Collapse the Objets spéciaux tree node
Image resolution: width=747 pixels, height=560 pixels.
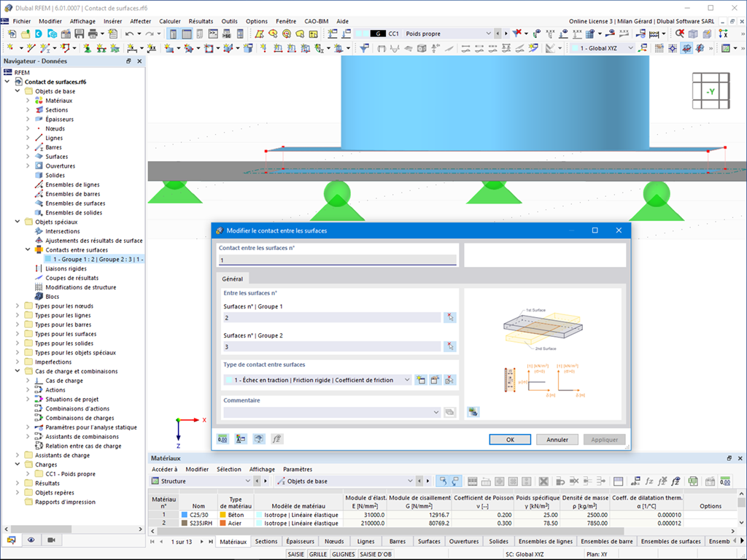click(x=18, y=222)
